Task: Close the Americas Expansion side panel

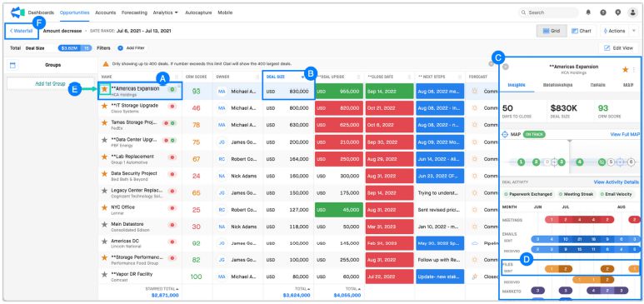Action: (x=506, y=67)
